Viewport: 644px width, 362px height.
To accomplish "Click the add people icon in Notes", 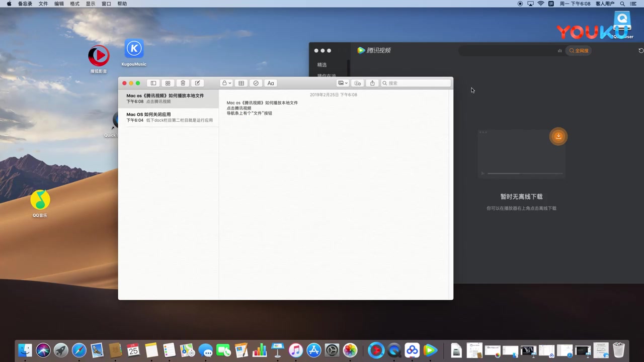I will (x=358, y=83).
